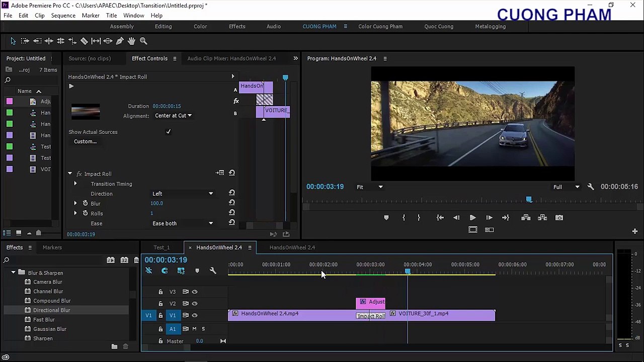Solo the A1 audio track

point(203,329)
